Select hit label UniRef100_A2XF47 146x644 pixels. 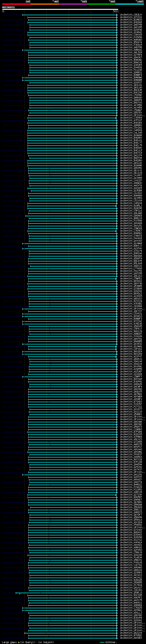(x=131, y=357)
